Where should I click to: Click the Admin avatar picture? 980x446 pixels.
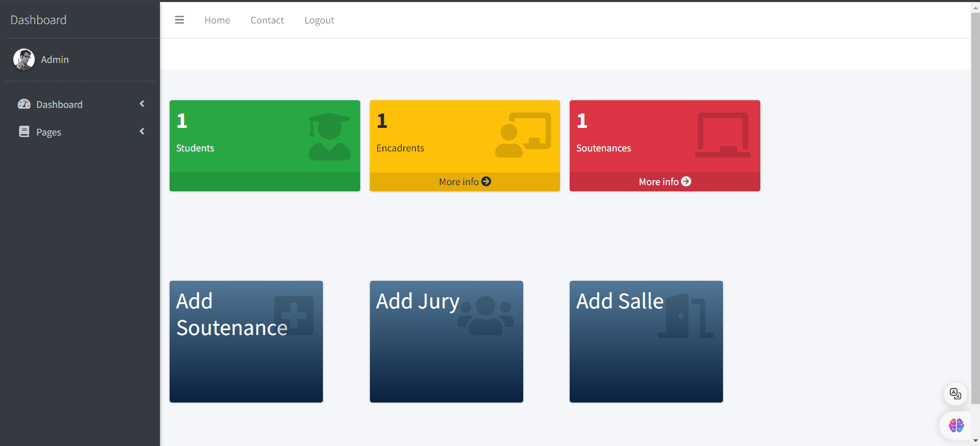click(x=24, y=59)
